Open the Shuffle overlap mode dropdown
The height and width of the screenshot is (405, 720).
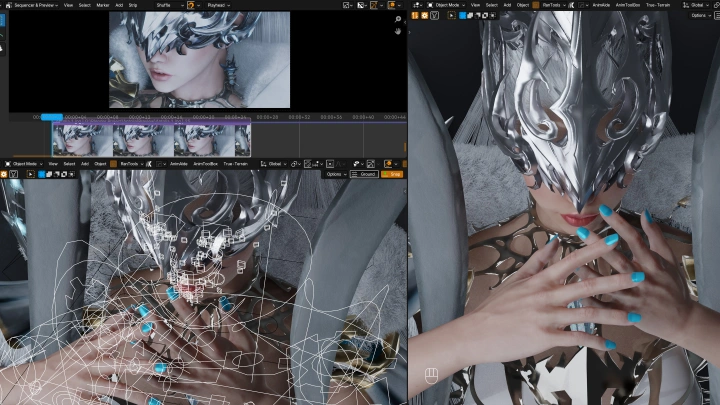coord(169,5)
